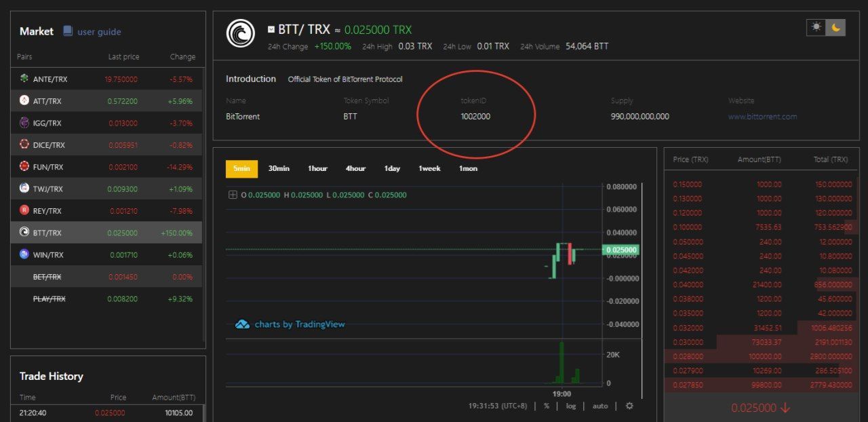
Task: Click the 0.030000 sell order row price
Action: [x=687, y=342]
